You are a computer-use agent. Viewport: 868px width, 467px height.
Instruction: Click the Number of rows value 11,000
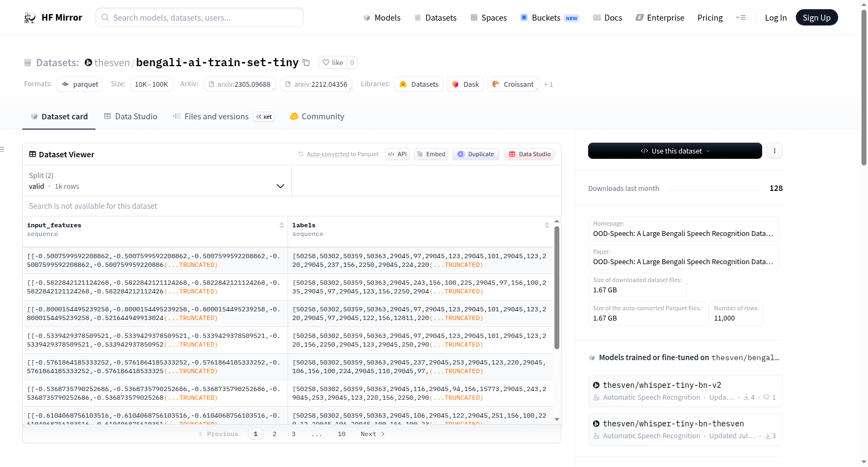[x=724, y=318]
